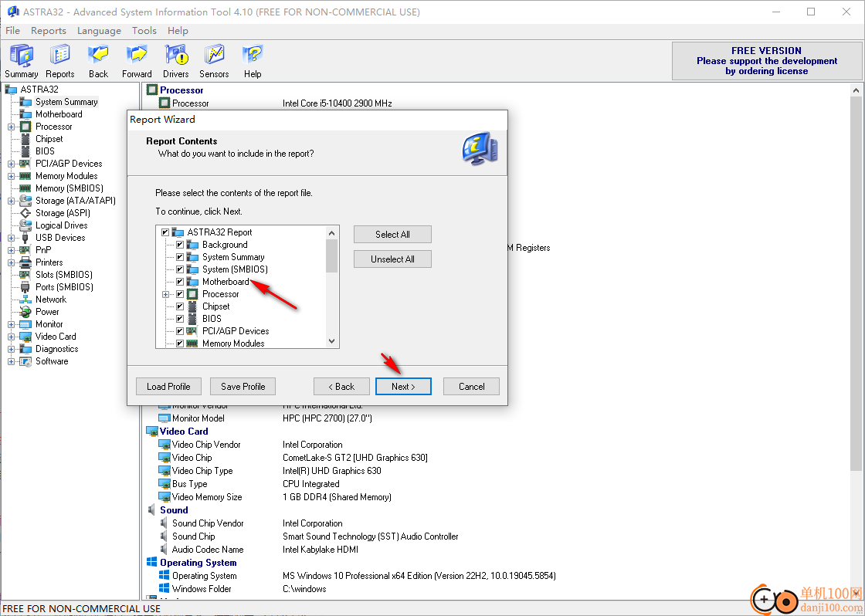865x616 pixels.
Task: Click Save Profile button
Action: coord(243,387)
